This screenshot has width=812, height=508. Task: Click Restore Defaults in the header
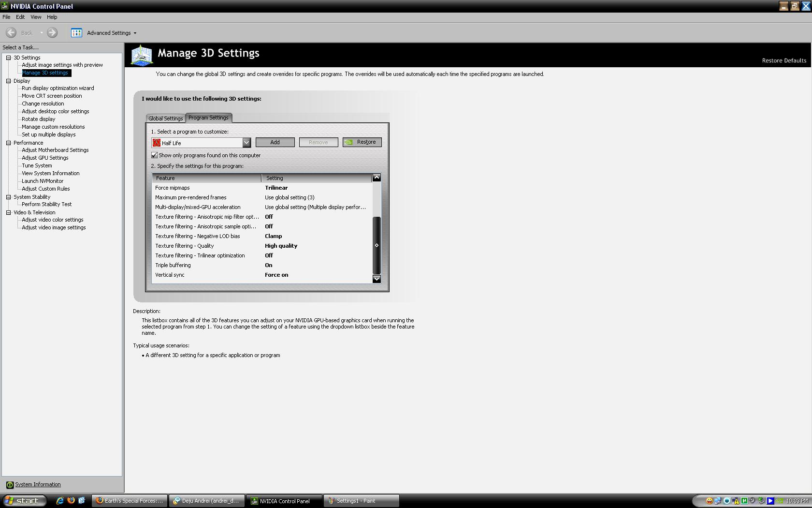point(784,60)
